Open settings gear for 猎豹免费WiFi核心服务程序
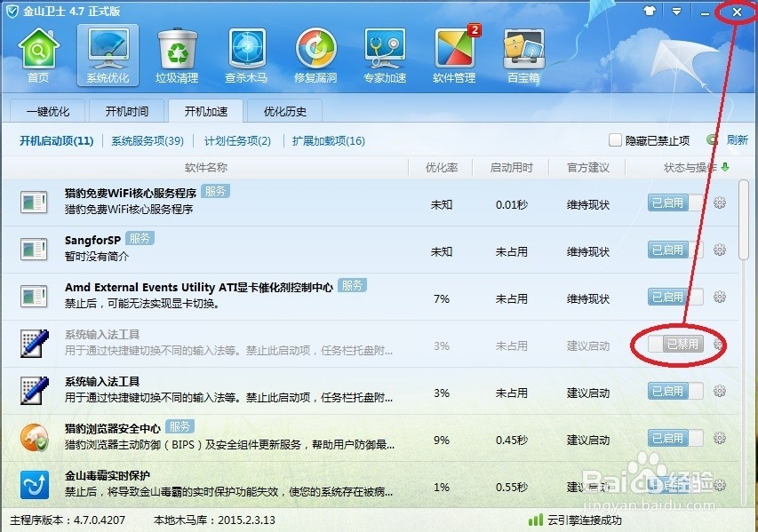This screenshot has height=532, width=758. [x=720, y=202]
